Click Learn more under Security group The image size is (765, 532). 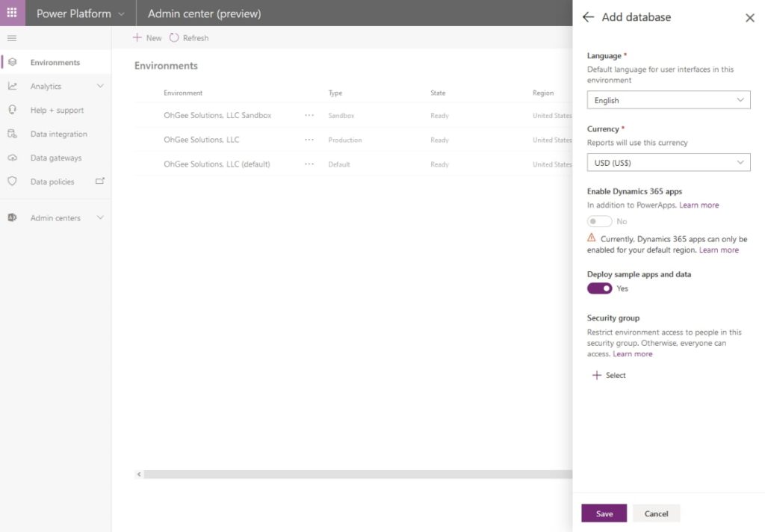(633, 353)
